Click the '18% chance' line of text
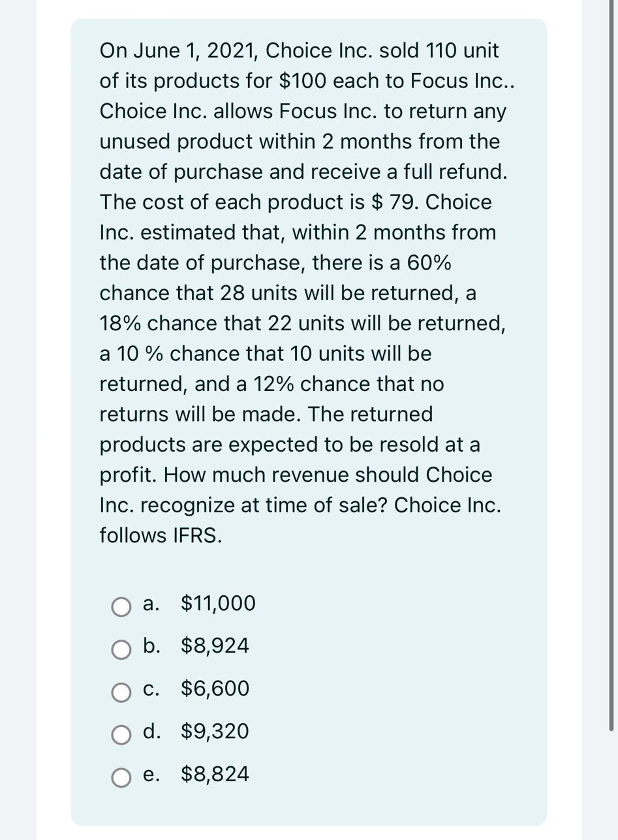 (302, 324)
